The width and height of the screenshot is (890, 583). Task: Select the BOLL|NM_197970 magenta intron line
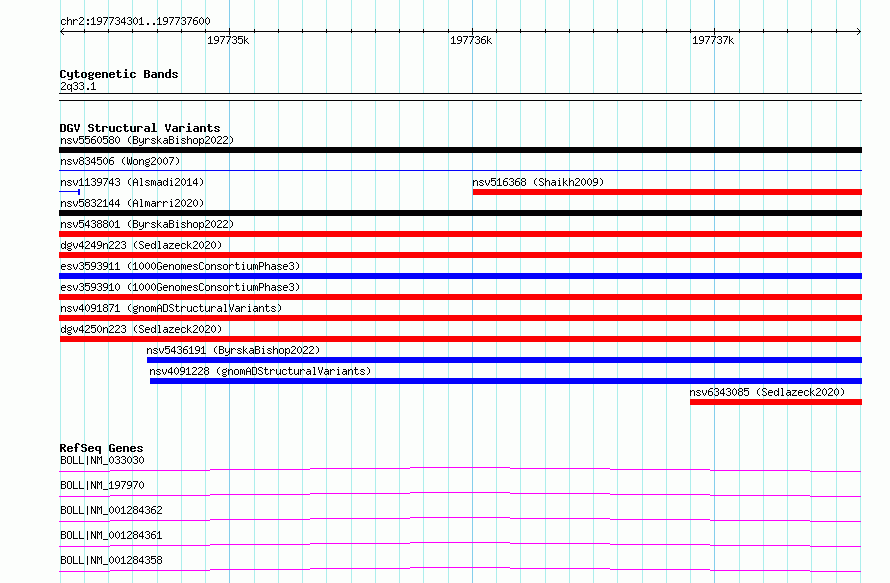click(460, 494)
